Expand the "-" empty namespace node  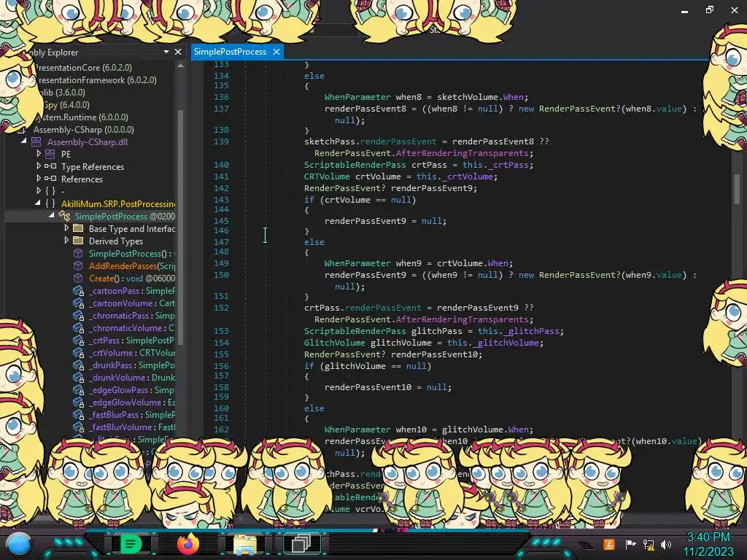point(39,190)
